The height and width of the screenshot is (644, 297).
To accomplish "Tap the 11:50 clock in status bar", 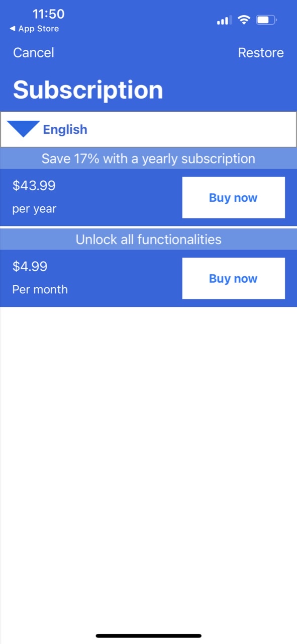I will 48,14.
